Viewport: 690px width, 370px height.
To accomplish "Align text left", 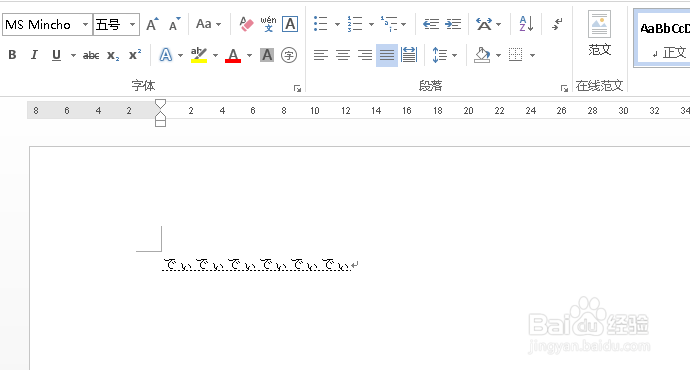I will click(321, 55).
